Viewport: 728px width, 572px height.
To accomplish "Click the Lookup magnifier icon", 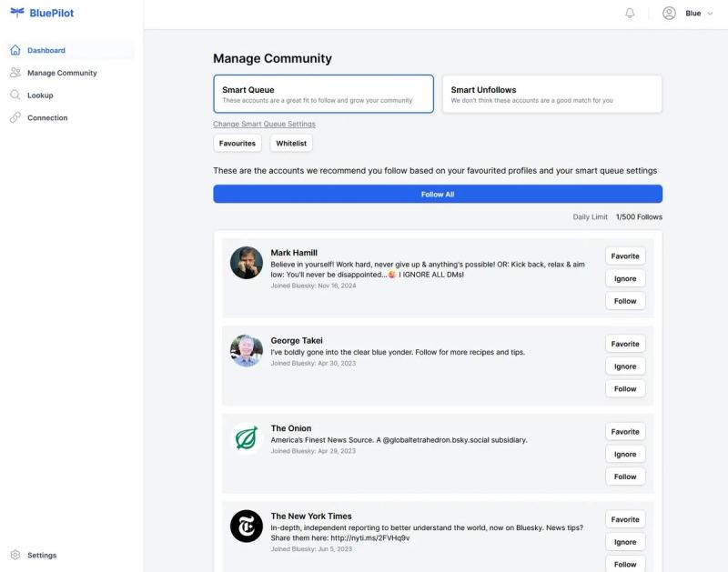I will (x=15, y=95).
